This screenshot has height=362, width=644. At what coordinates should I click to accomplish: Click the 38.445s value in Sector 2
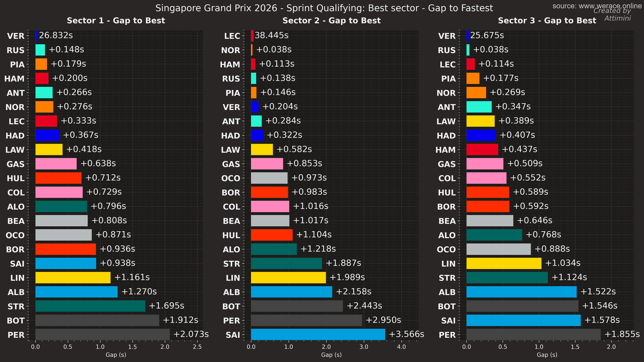click(272, 35)
